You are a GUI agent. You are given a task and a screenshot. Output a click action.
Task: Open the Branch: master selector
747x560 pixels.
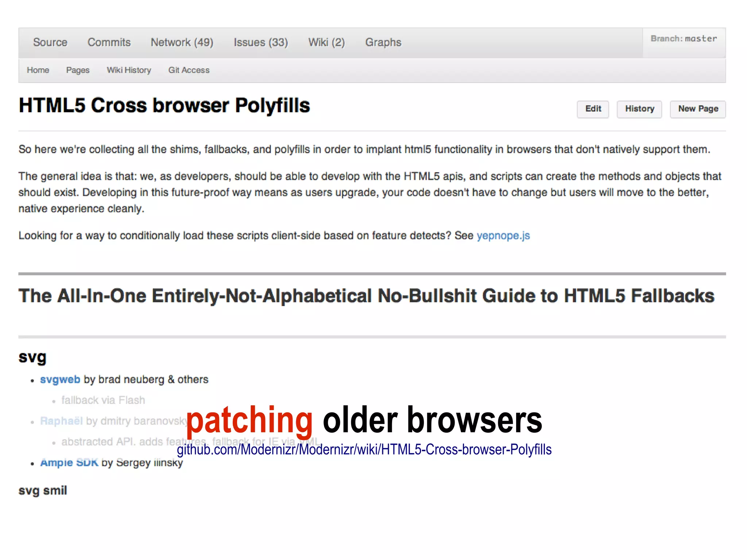click(x=684, y=42)
